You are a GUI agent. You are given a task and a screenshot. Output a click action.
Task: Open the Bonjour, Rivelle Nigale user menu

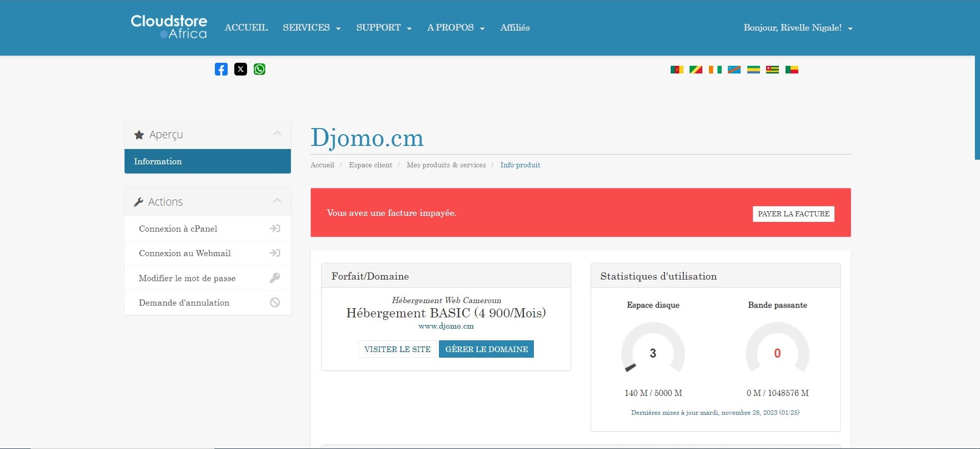click(798, 28)
